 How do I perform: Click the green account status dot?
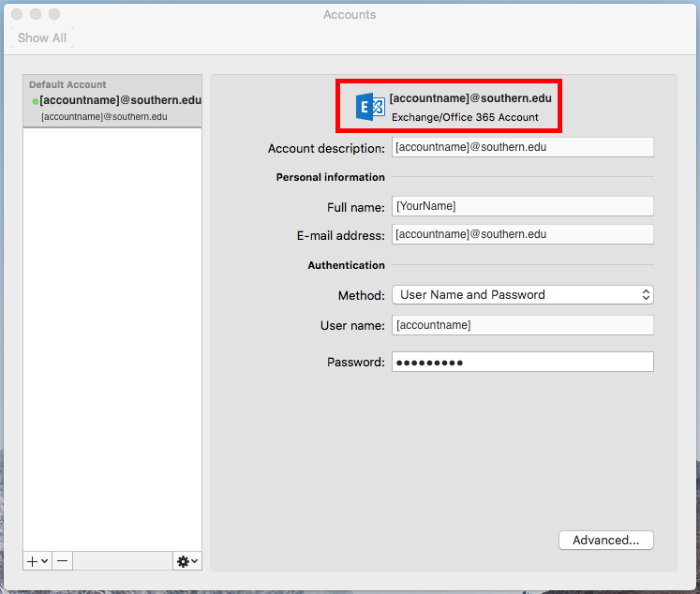click(x=35, y=101)
